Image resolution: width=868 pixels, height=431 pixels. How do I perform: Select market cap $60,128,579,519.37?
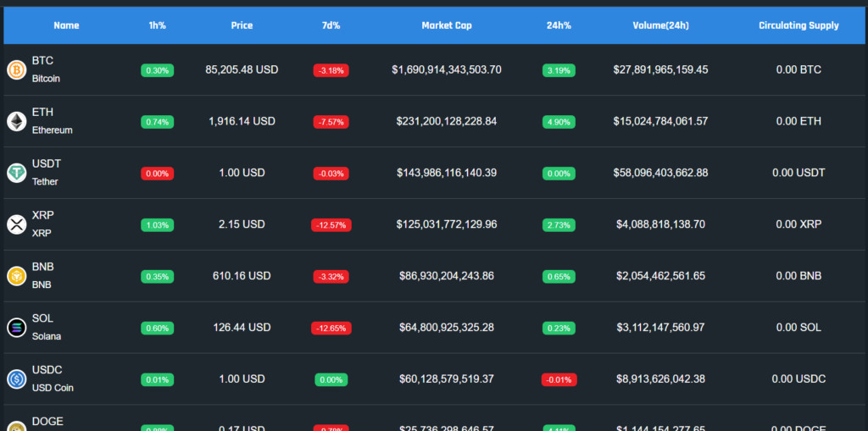point(447,379)
